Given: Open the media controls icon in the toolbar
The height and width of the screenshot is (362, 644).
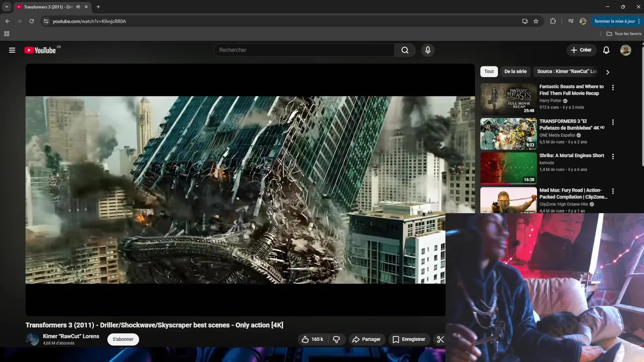Looking at the screenshot, I should 571,21.
